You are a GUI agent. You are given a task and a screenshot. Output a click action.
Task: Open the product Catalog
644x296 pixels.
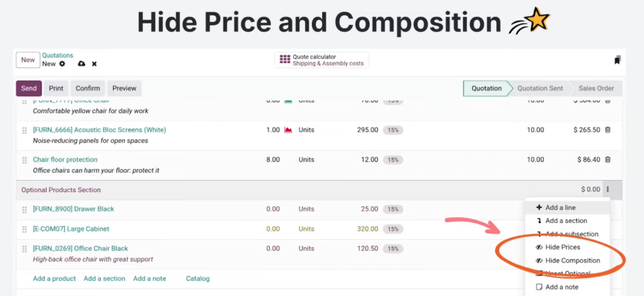(x=197, y=279)
